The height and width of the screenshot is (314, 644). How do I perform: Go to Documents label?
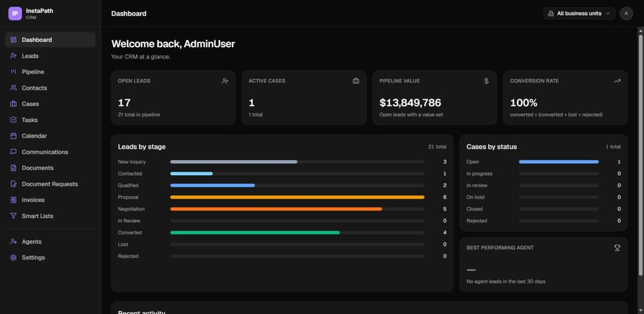click(38, 168)
